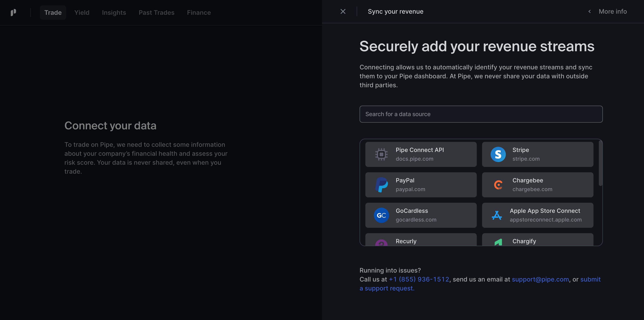This screenshot has width=644, height=320.
Task: Click the chargebee.com text
Action: 532,189
